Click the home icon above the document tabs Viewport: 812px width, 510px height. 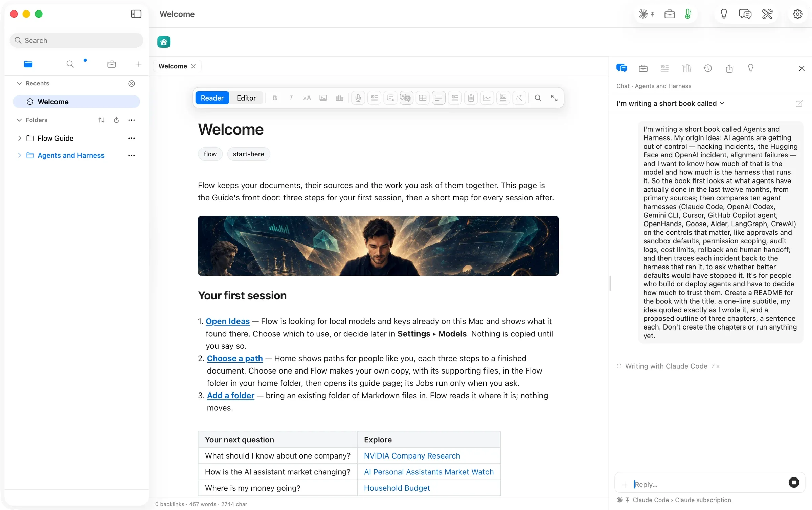[x=164, y=42]
